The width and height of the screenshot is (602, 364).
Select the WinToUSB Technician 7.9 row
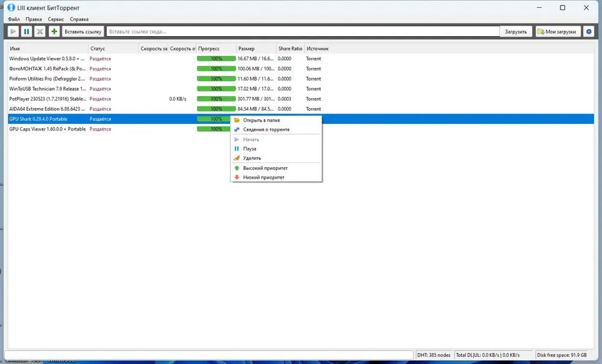coord(301,88)
